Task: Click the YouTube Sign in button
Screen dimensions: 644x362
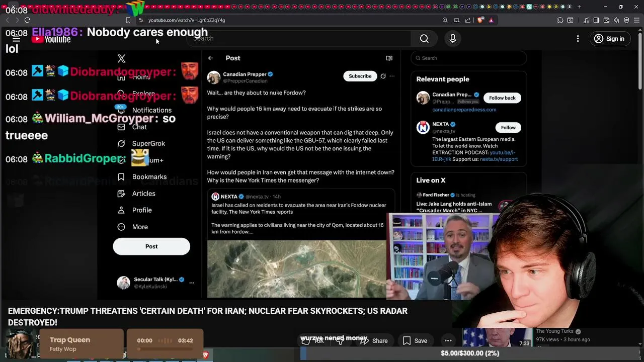Action: coord(609,39)
